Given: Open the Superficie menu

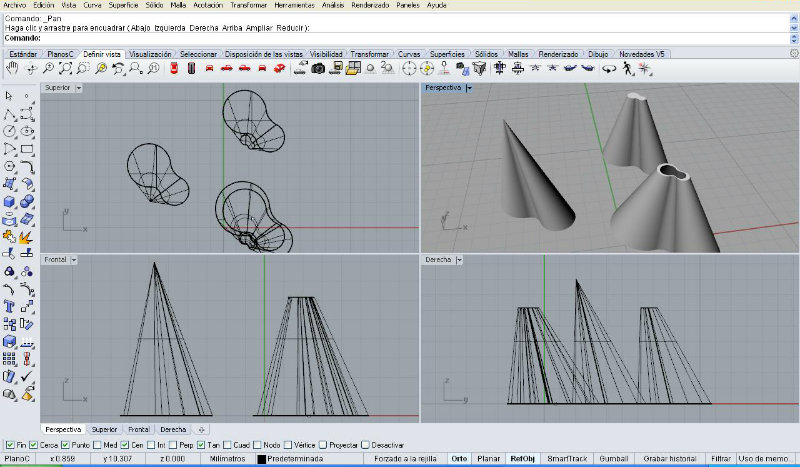Looking at the screenshot, I should point(123,5).
